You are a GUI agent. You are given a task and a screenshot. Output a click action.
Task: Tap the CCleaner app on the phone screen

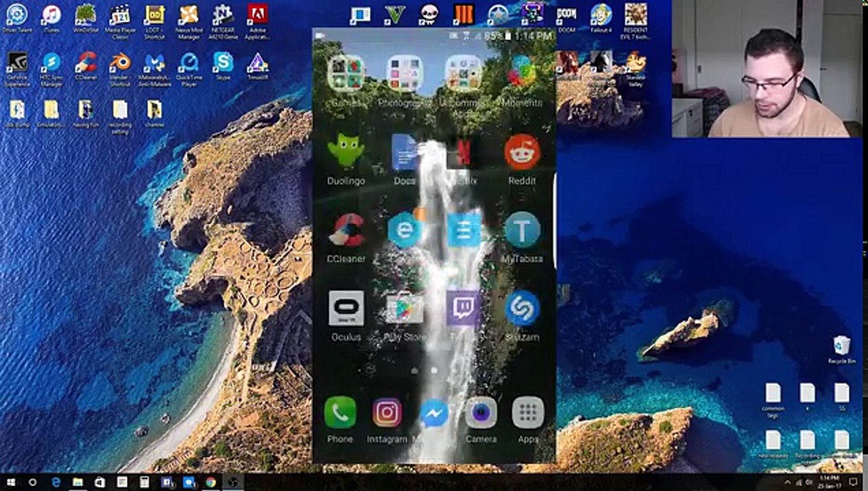point(346,230)
